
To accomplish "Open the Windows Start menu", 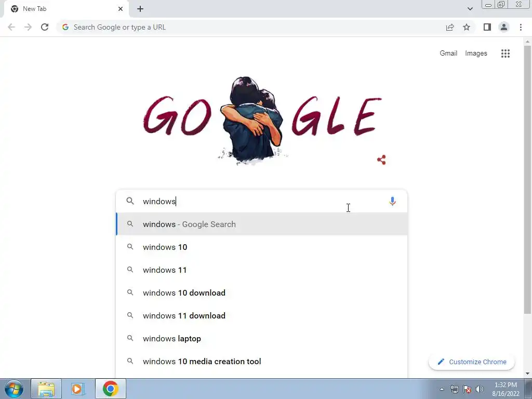I will tap(14, 389).
